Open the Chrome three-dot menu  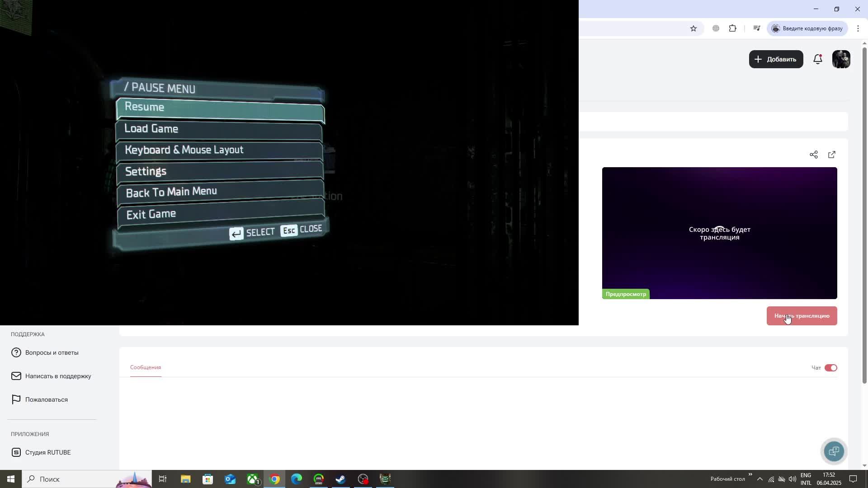858,28
